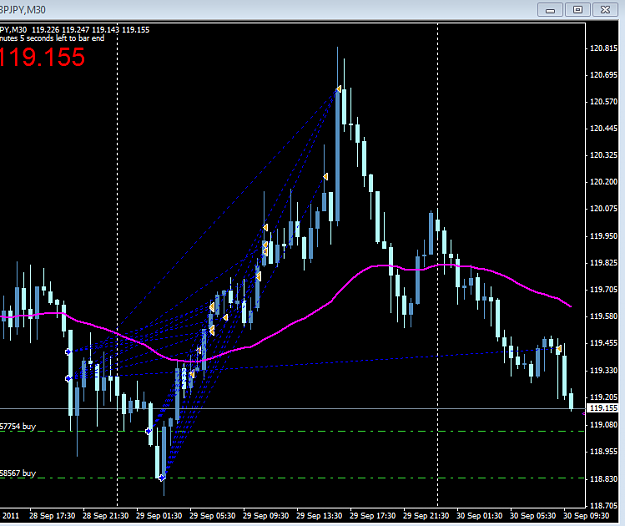625x526 pixels.
Task: Click the 28 Sep 21:30 time label
Action: [106, 516]
